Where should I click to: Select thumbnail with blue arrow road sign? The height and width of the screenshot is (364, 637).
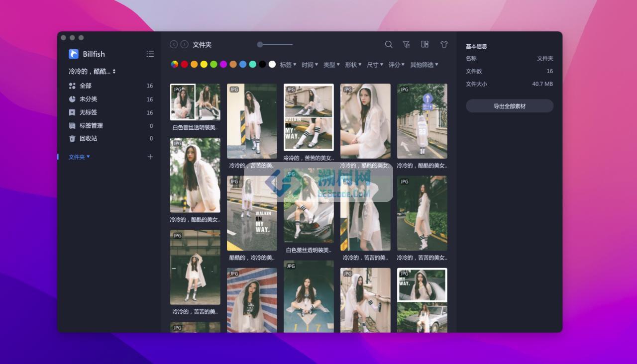(x=422, y=121)
